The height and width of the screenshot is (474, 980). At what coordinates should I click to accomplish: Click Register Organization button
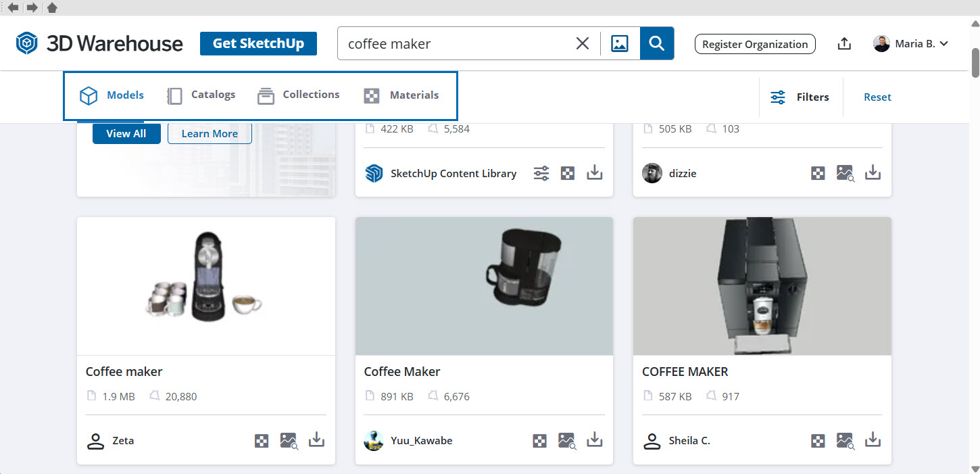(755, 44)
